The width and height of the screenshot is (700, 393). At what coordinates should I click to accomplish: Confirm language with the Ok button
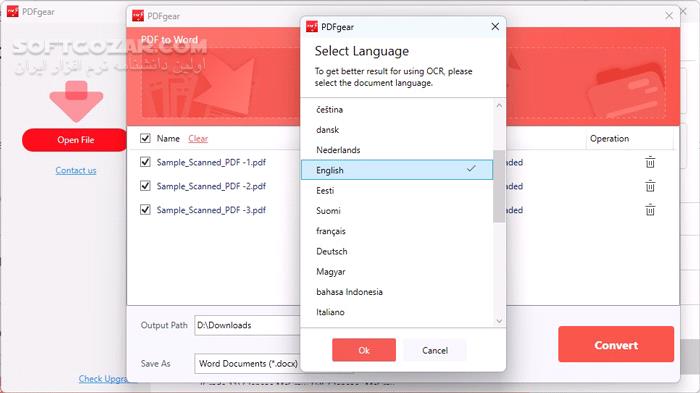click(x=364, y=350)
